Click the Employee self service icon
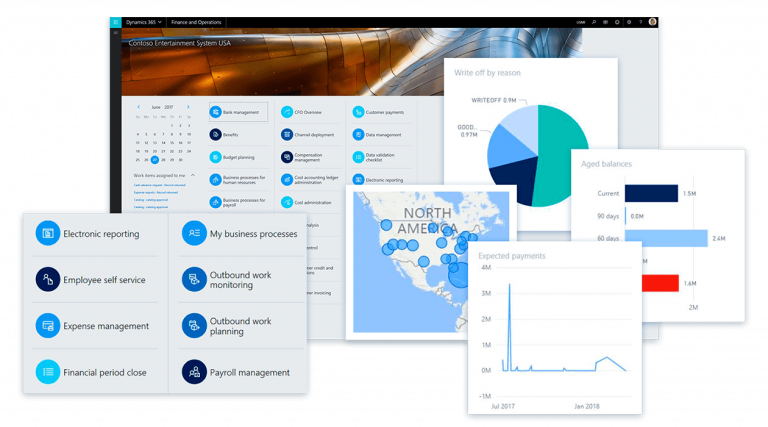768x427 pixels. pyautogui.click(x=48, y=279)
